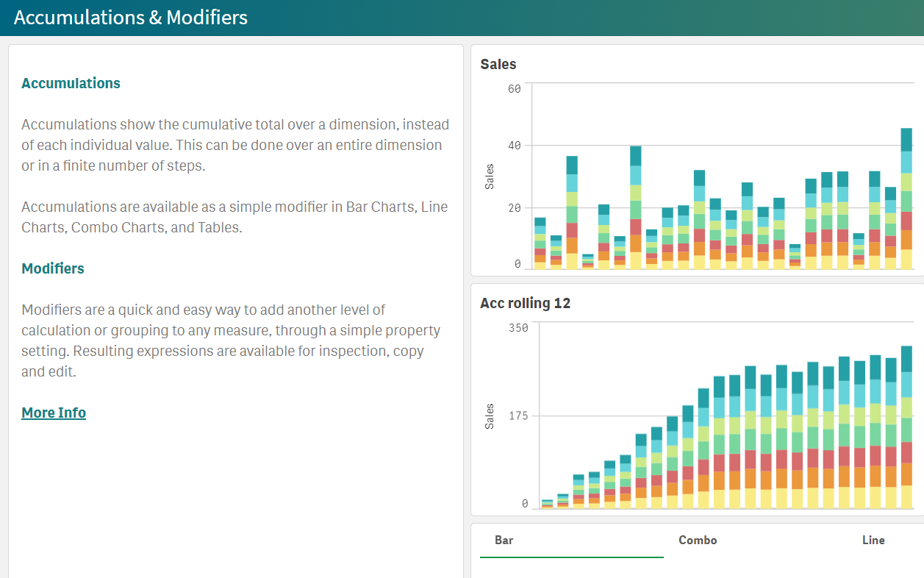924x578 pixels.
Task: Select the currently underlined Bar tab
Action: click(x=504, y=540)
